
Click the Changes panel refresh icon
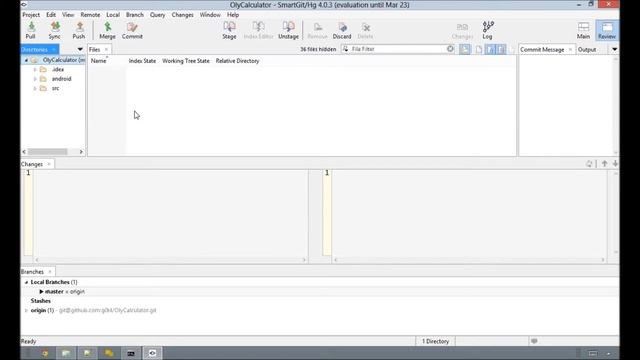pos(589,164)
